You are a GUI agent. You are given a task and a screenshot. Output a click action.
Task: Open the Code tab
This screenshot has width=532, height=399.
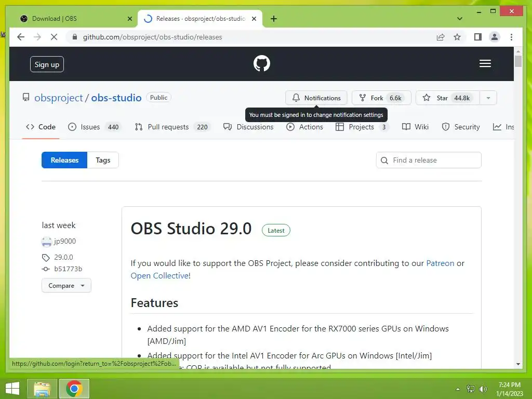41,127
